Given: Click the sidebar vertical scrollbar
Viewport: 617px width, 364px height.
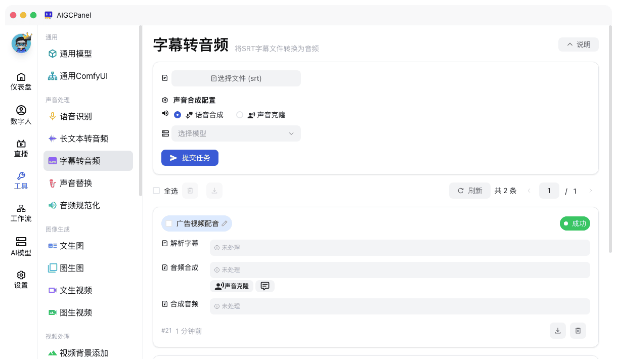Looking at the screenshot, I should [141, 111].
